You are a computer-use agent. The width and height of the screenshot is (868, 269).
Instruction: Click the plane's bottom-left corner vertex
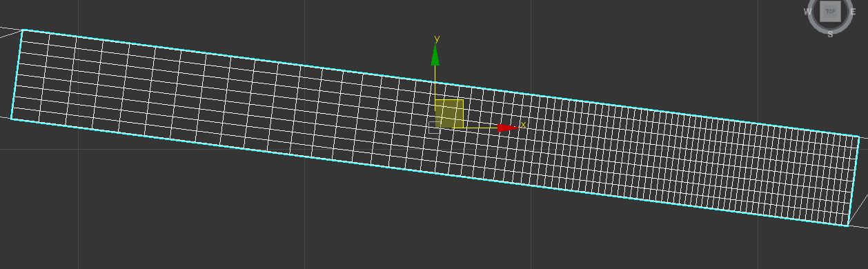[12, 119]
